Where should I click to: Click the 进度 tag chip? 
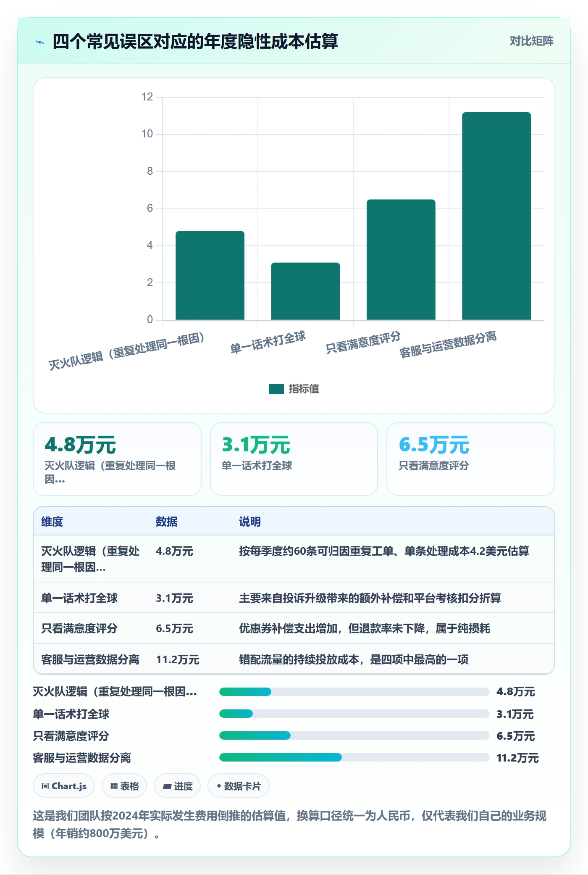177,785
